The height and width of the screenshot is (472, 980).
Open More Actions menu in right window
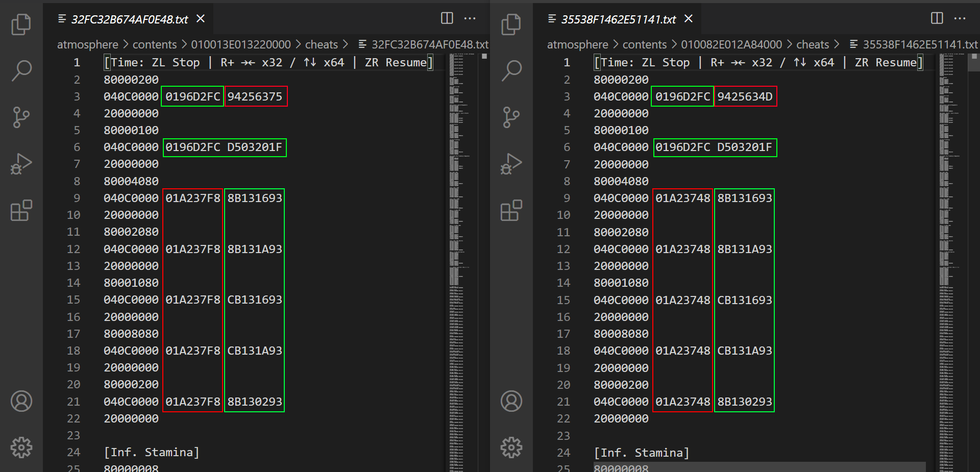click(x=960, y=18)
